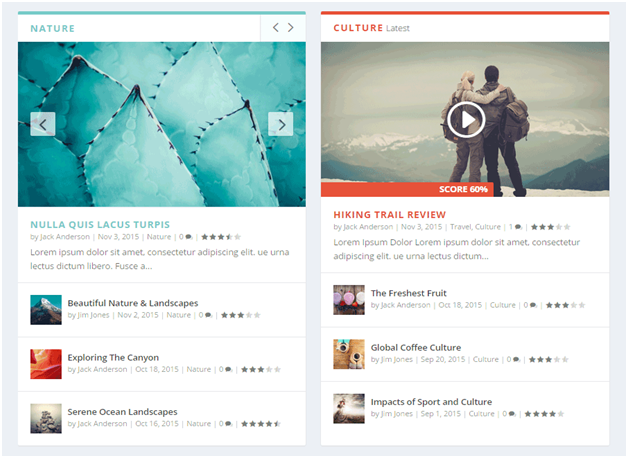
Task: Click comment icon under Nulla Quis Lacus Turpis
Action: (x=189, y=238)
